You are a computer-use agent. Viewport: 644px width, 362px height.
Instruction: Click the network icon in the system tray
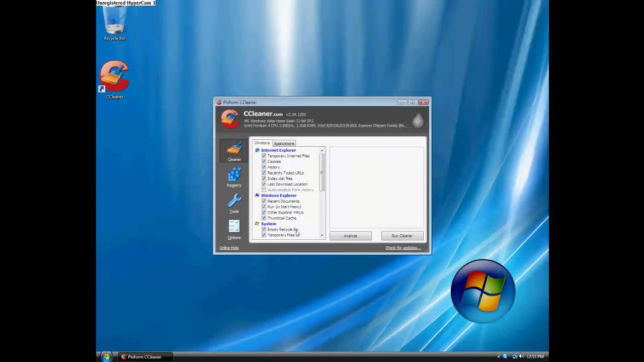[x=515, y=356]
